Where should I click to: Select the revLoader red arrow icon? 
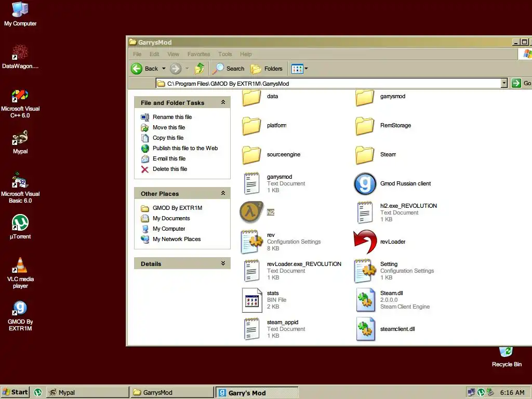[x=365, y=242]
